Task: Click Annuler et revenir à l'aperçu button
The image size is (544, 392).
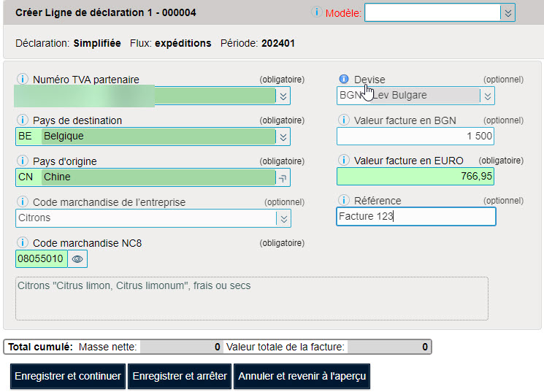Action: point(302,377)
